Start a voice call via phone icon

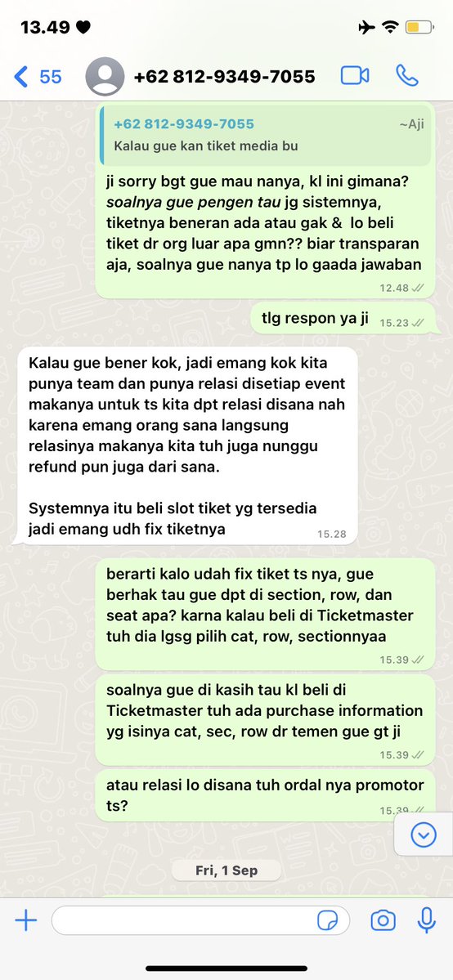[407, 76]
